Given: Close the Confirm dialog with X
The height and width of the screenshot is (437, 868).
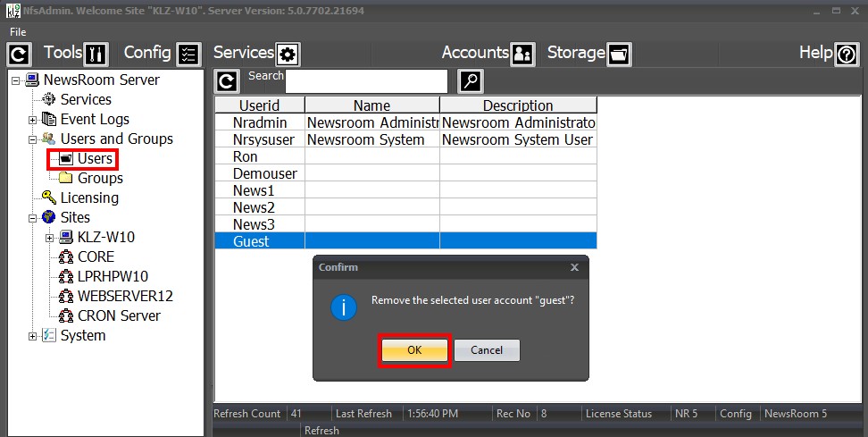Looking at the screenshot, I should tap(574, 267).
